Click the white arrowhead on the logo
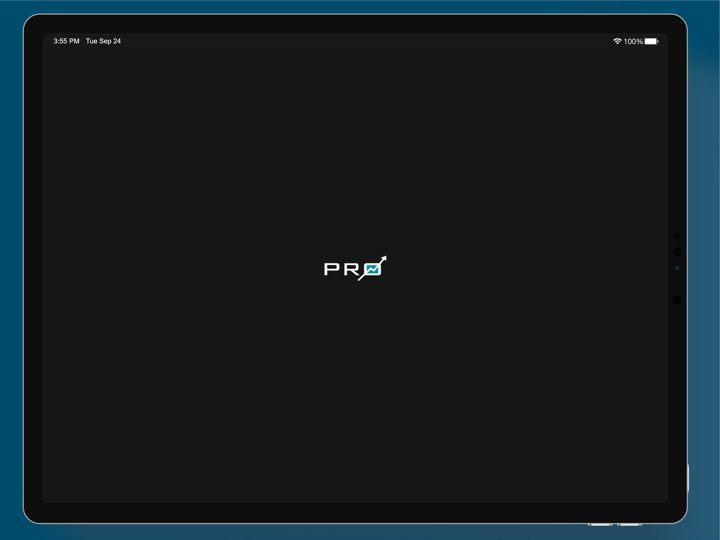Viewport: 720px width, 540px height. click(x=382, y=260)
